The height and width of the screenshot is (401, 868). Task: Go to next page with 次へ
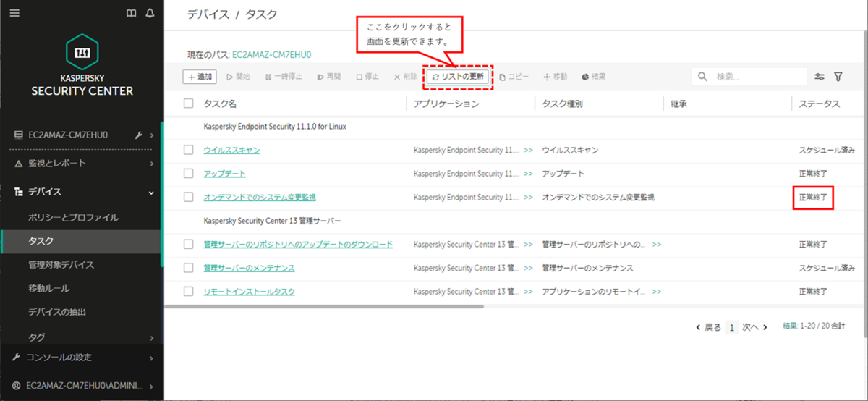[x=754, y=327]
